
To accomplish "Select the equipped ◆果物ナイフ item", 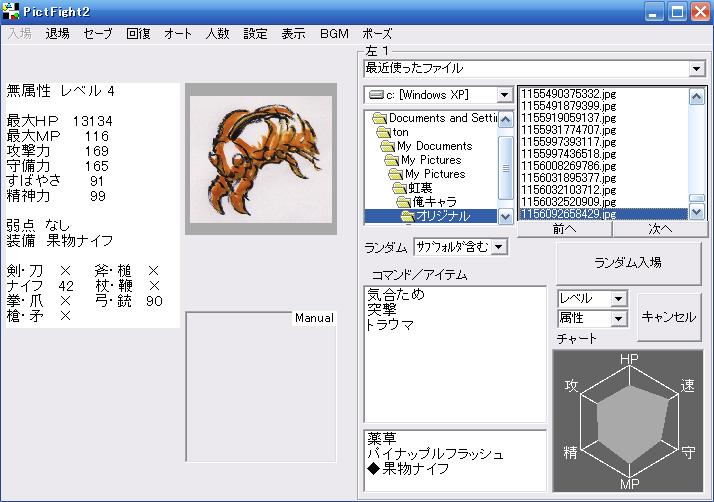I will (x=408, y=469).
